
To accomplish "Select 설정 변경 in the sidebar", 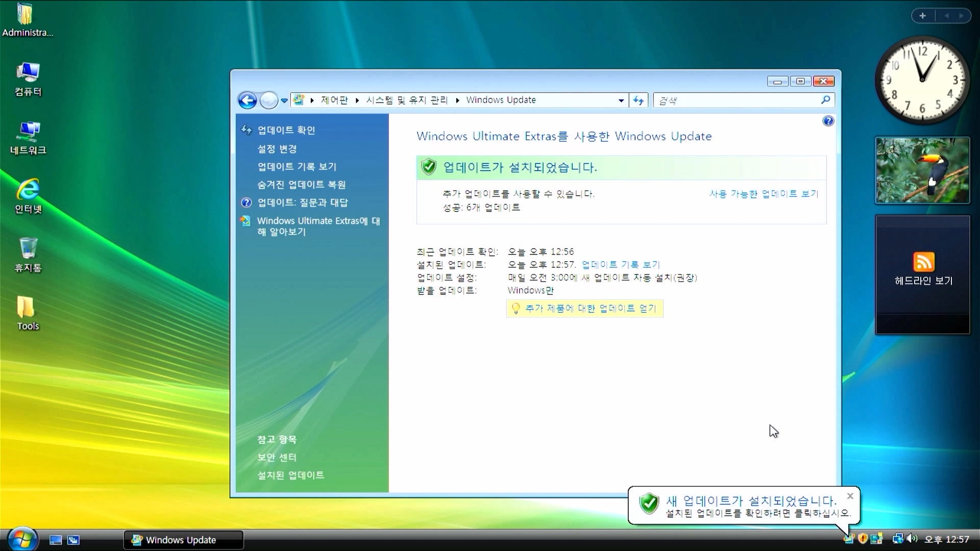I will 277,148.
